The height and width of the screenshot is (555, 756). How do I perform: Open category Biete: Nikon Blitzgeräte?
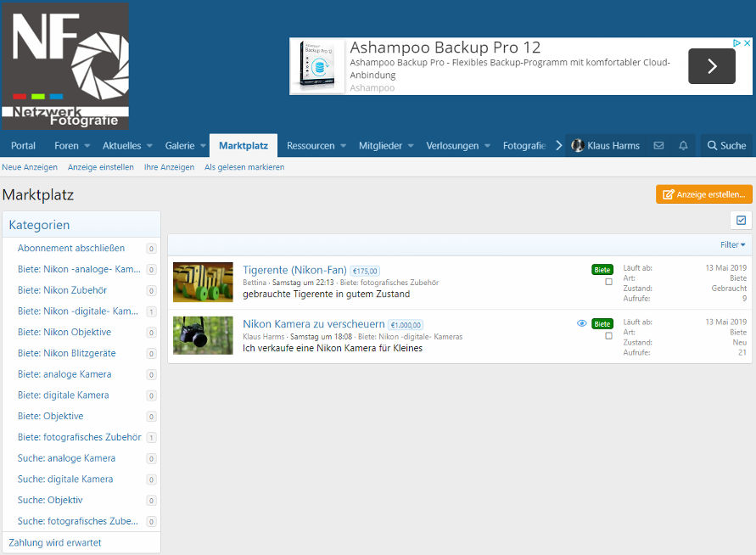(66, 353)
